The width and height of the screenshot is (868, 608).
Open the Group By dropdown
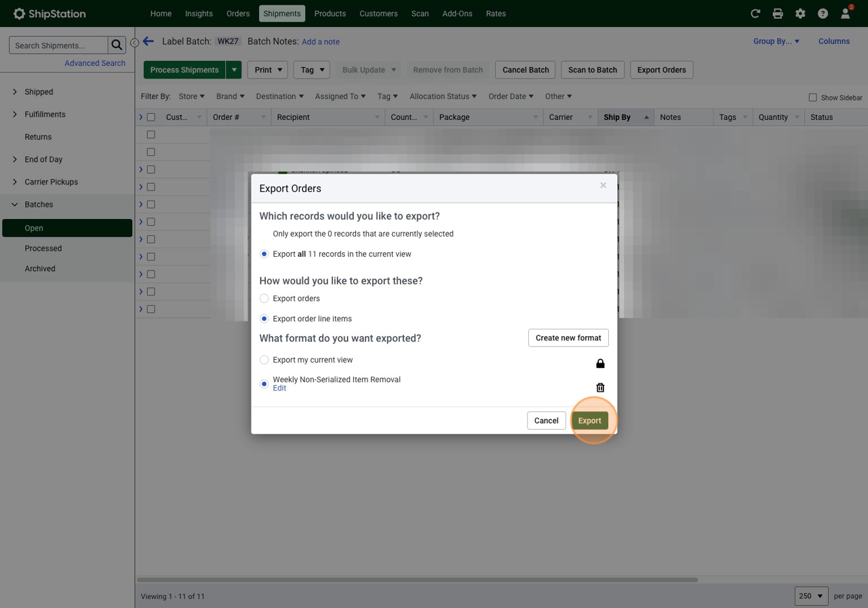(776, 41)
